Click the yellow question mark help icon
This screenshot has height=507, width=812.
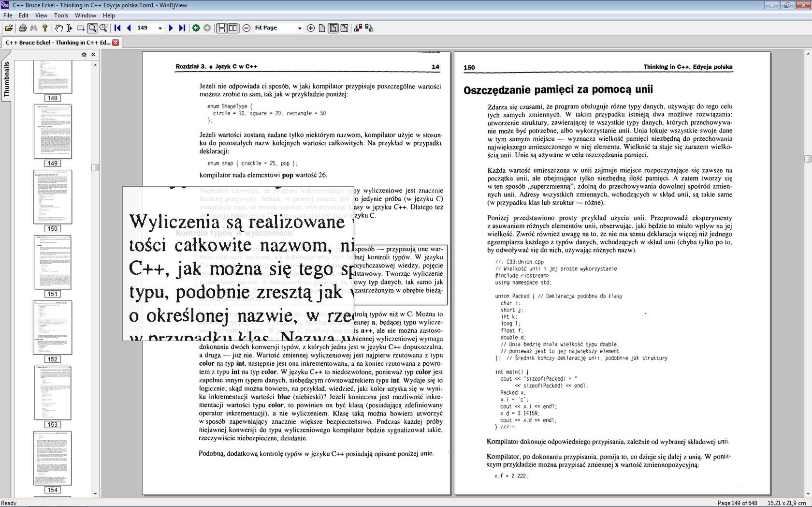pos(45,28)
